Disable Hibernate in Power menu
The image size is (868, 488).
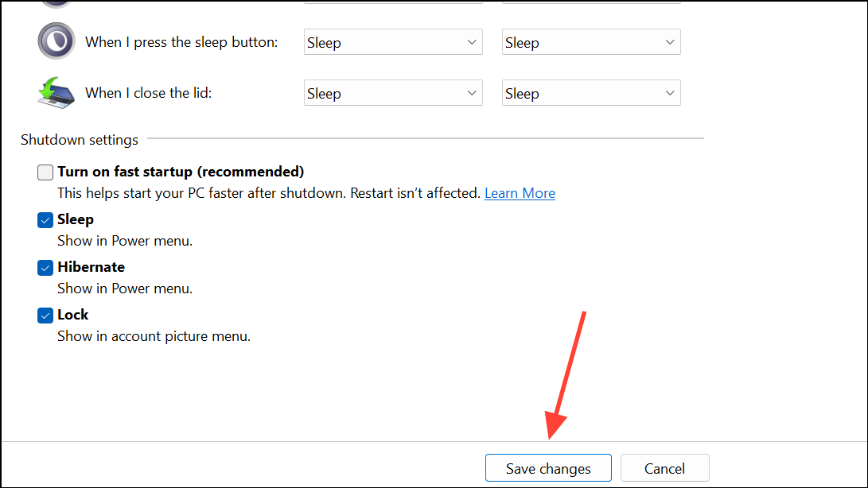(x=45, y=268)
